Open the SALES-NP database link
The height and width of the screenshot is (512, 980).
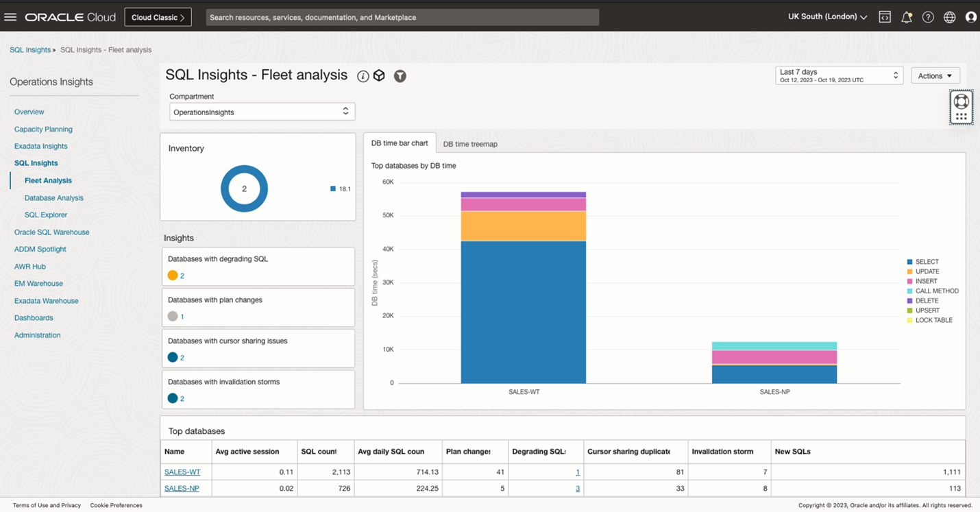[182, 488]
